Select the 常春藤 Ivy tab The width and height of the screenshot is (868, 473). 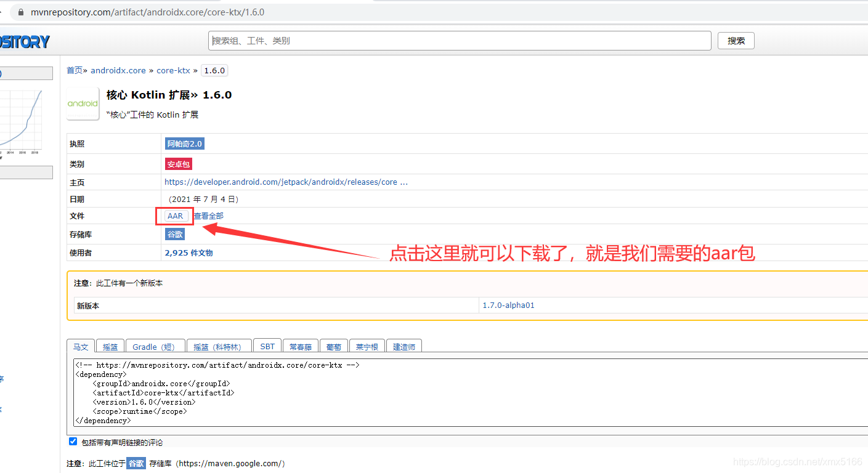[x=301, y=347]
